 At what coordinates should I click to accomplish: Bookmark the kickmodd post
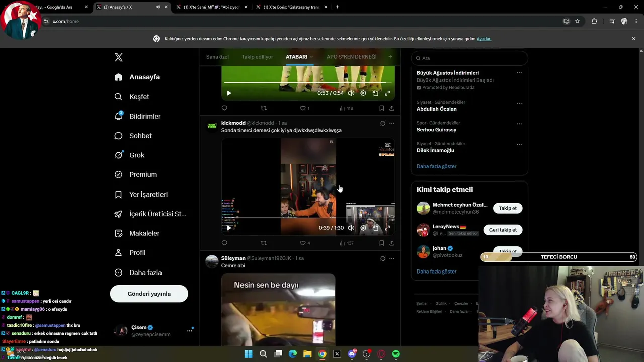[382, 243]
